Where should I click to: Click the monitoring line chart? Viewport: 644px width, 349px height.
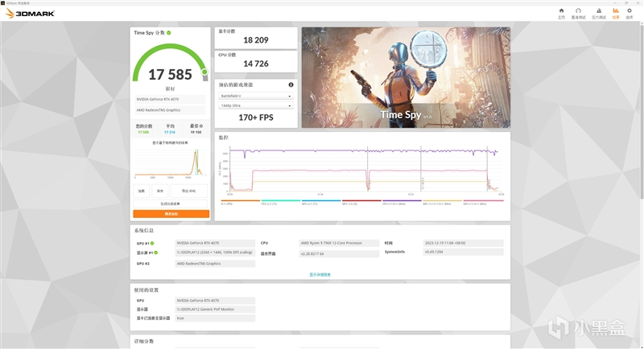363,170
